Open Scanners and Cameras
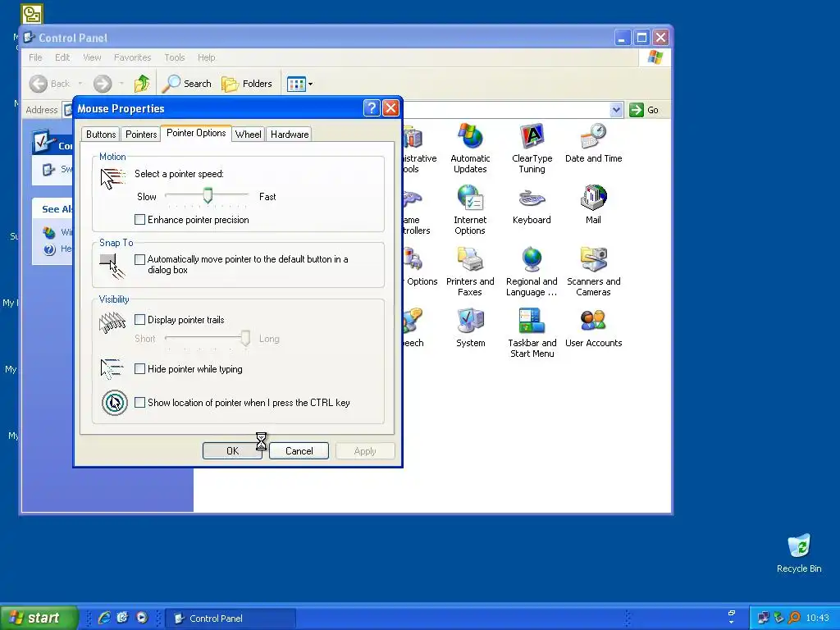This screenshot has height=630, width=840. click(x=593, y=272)
